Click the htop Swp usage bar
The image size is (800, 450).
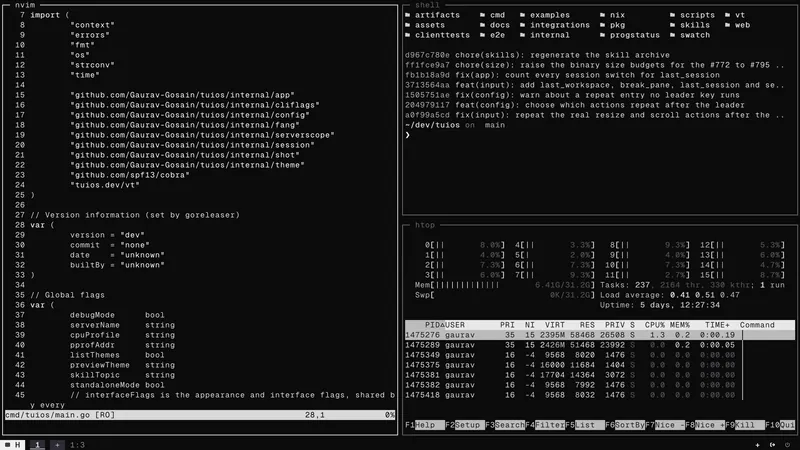click(505, 295)
